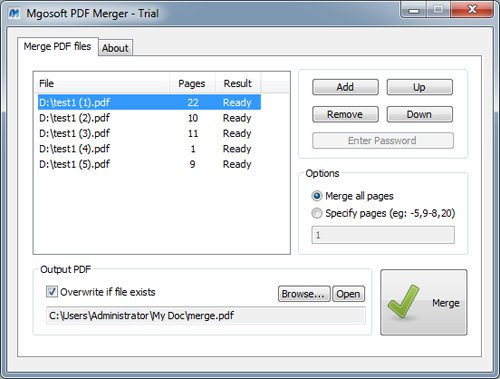Click the Pages column header
Image resolution: width=500 pixels, height=379 pixels.
[x=192, y=83]
